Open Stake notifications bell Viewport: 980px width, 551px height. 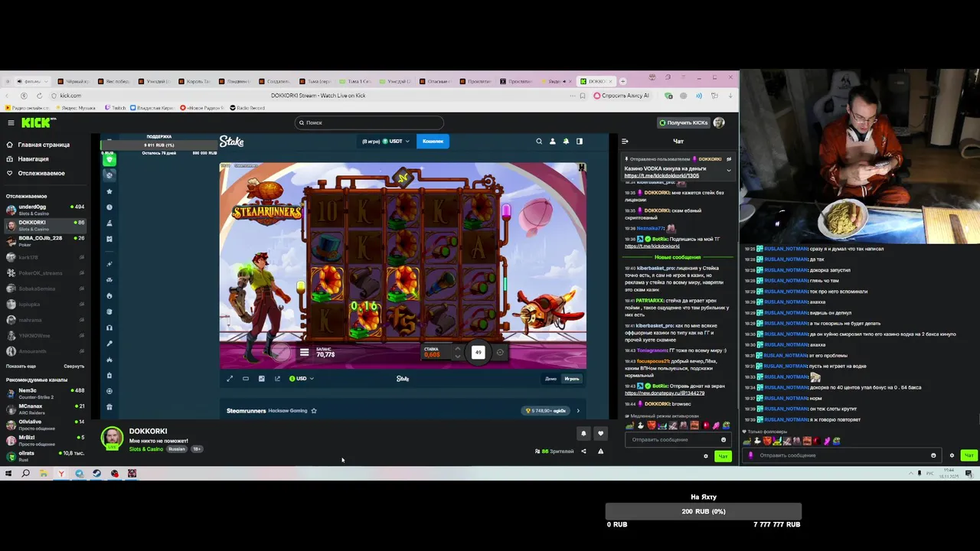point(566,142)
